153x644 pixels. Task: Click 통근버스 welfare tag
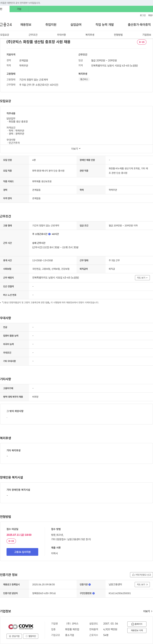tap(84, 79)
